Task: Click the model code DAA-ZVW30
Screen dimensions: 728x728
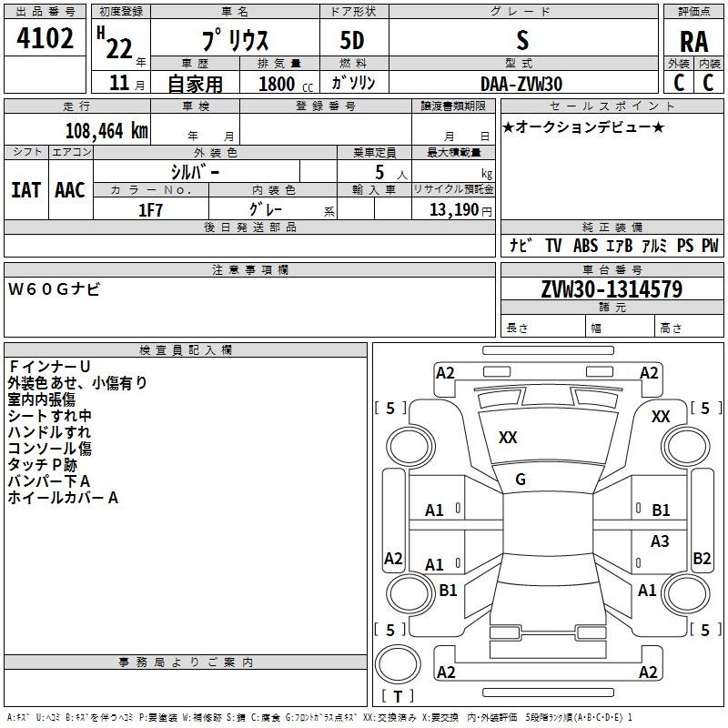Action: click(521, 84)
